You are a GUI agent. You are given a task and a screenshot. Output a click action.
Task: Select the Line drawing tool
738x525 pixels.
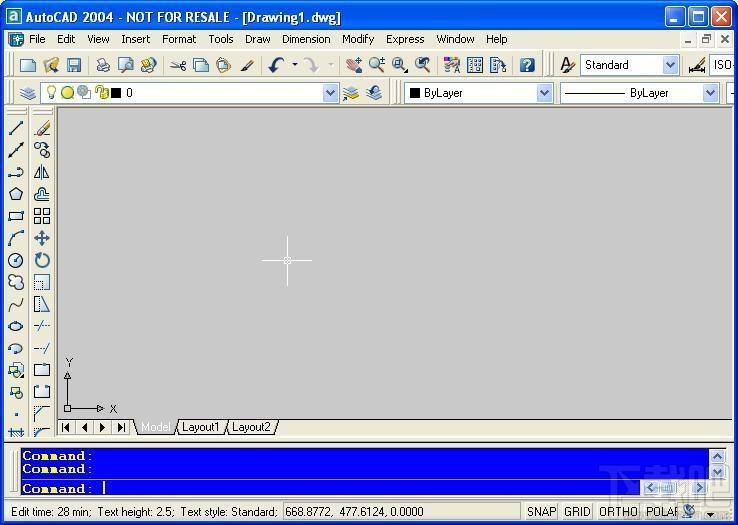(x=16, y=128)
